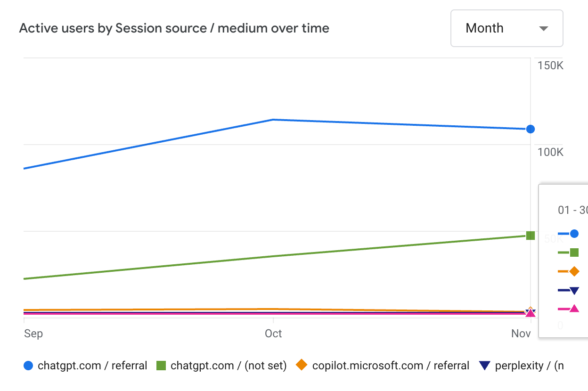Click the pink triangle marker in the tooltip
The height and width of the screenshot is (391, 588).
pos(574,309)
